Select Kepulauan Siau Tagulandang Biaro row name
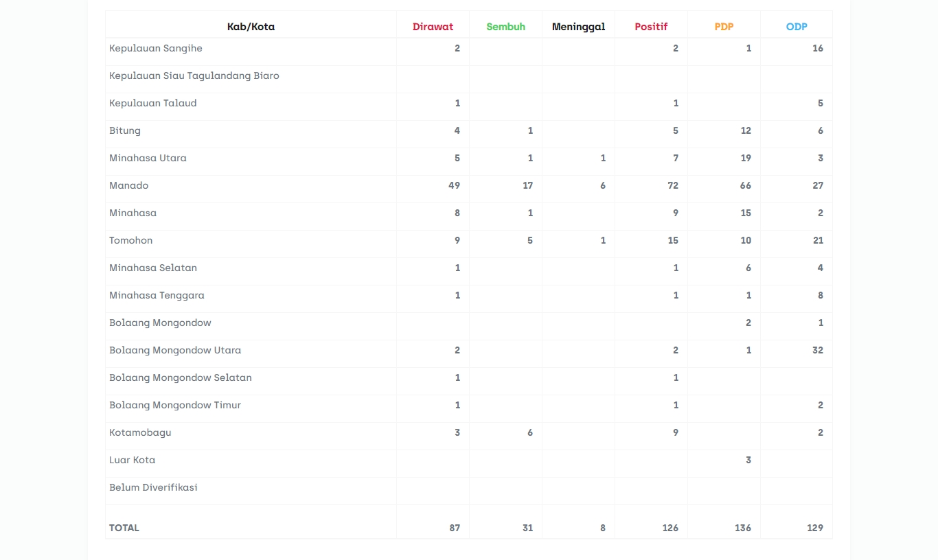This screenshot has height=560, width=938. point(194,76)
